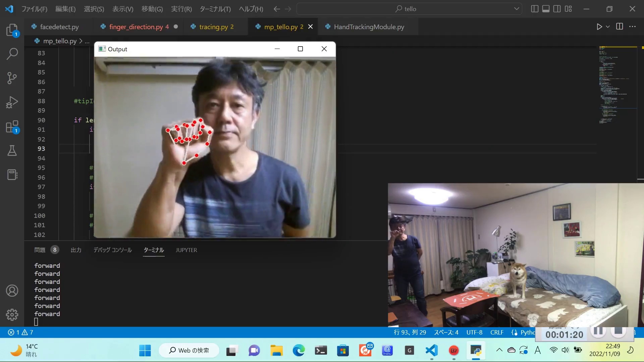Open the 選択(S) menu

coord(94,9)
